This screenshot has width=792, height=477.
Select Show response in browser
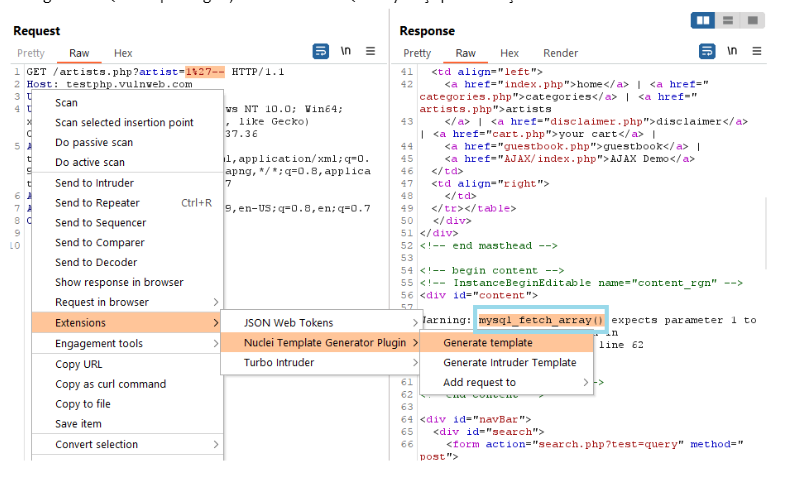(127, 282)
